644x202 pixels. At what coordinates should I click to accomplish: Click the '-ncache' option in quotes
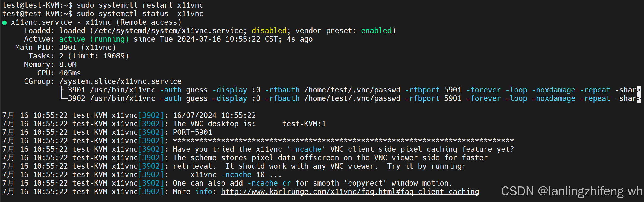pyautogui.click(x=306, y=149)
